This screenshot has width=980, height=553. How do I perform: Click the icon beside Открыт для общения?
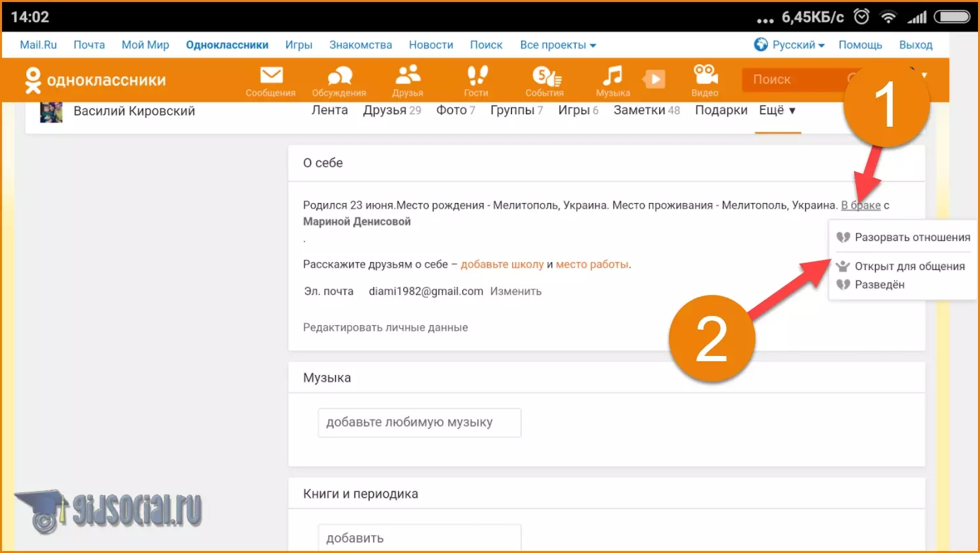point(843,266)
